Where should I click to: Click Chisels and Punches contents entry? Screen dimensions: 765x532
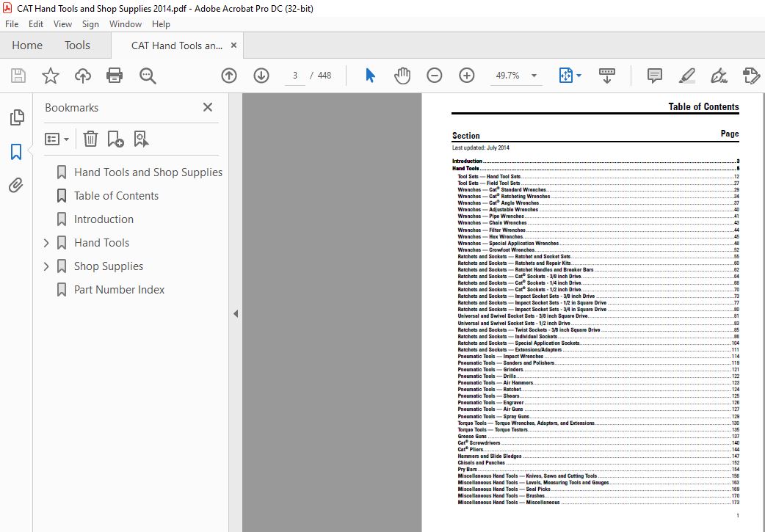(598, 463)
